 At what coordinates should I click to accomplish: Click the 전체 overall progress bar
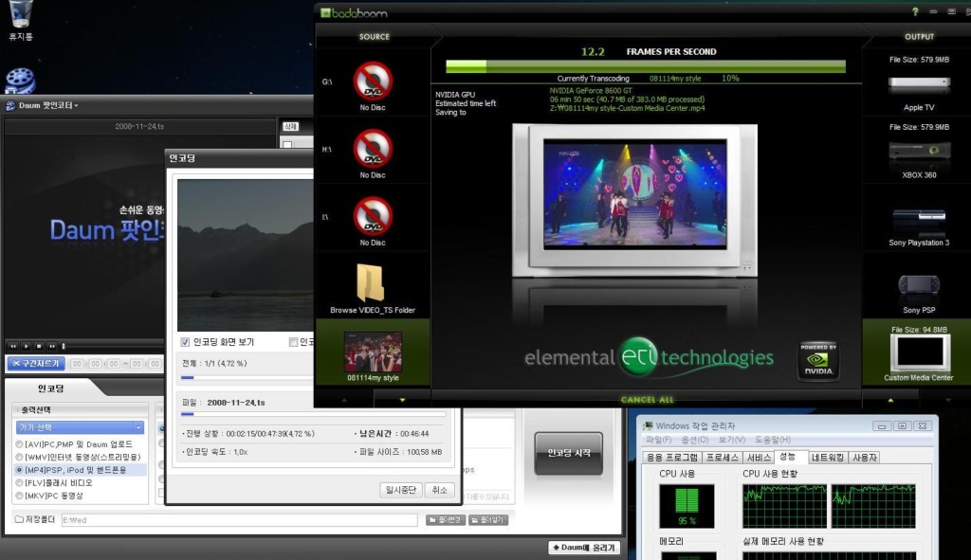click(x=247, y=377)
